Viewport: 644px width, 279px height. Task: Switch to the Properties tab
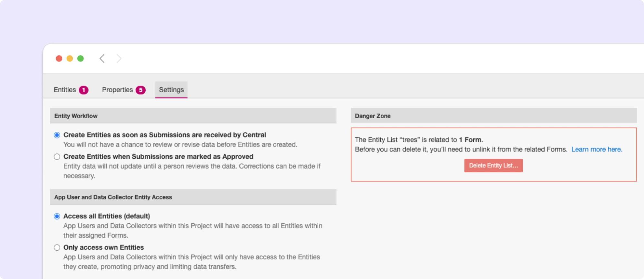[x=117, y=90]
